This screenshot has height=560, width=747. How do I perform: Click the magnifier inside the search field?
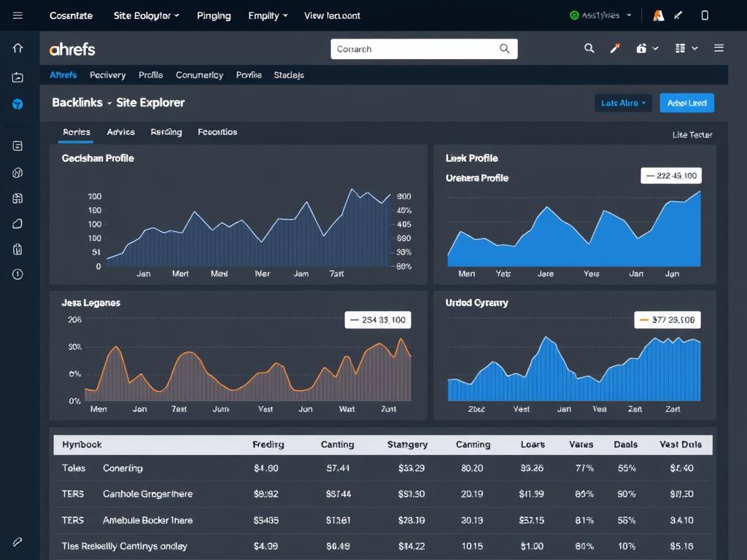tap(505, 49)
